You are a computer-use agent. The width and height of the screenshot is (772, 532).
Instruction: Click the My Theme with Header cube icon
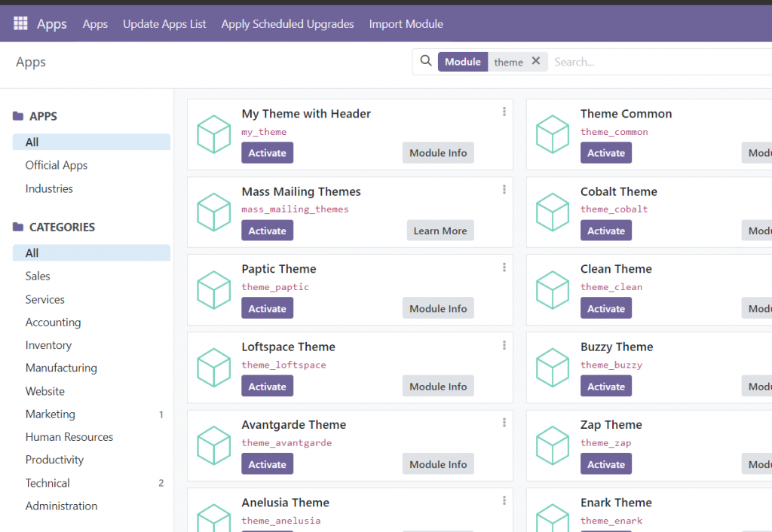[213, 134]
